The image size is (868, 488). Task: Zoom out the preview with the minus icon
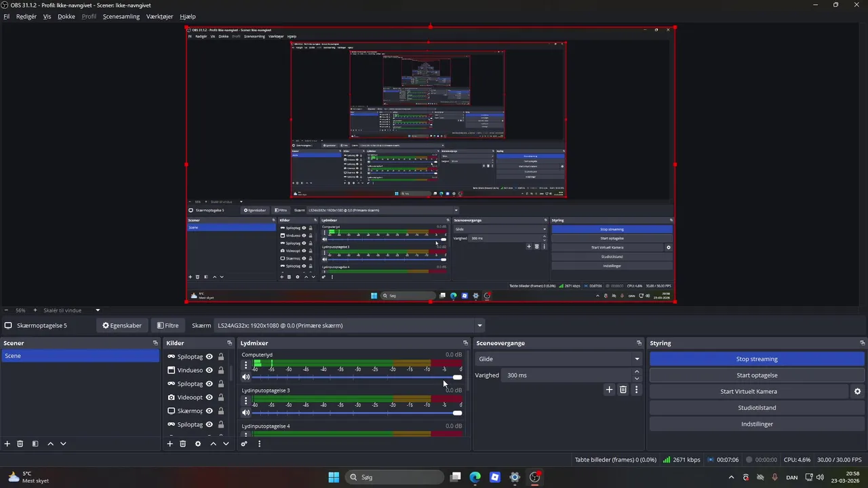click(x=6, y=310)
